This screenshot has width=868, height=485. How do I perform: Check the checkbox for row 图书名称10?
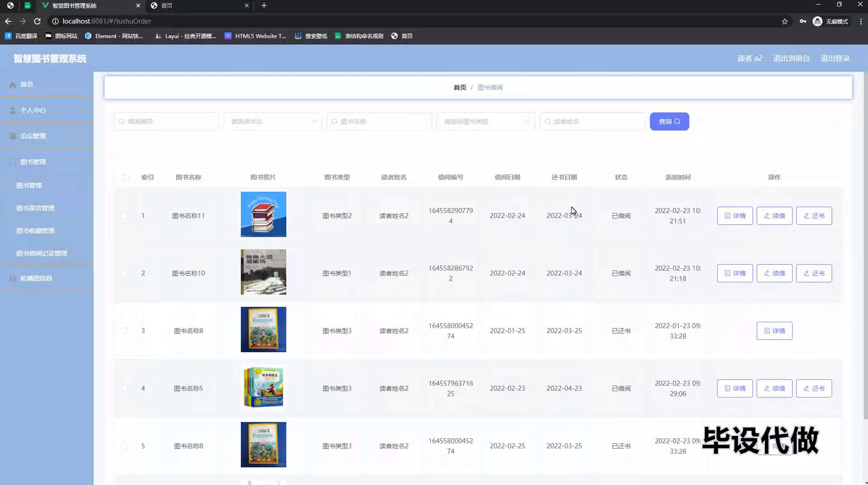[125, 273]
